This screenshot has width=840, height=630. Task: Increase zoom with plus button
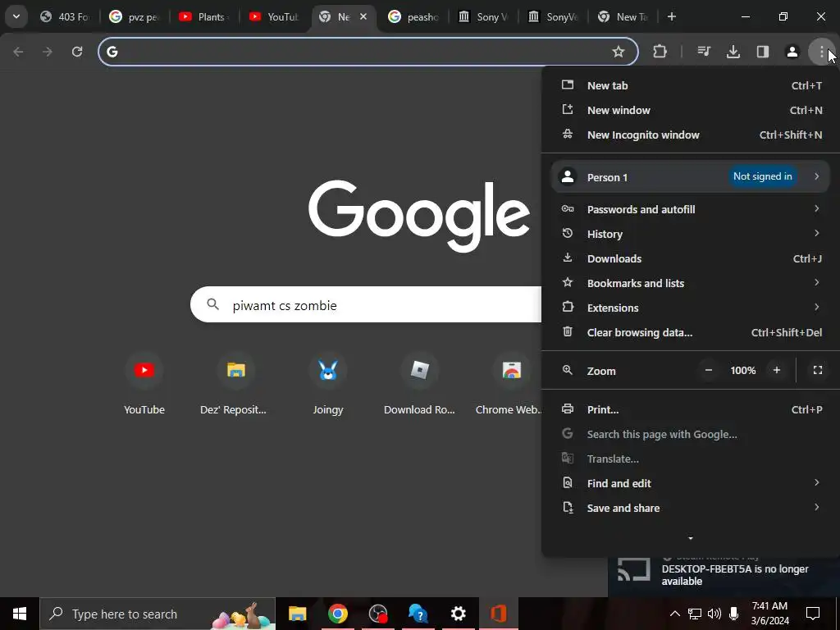coord(776,370)
